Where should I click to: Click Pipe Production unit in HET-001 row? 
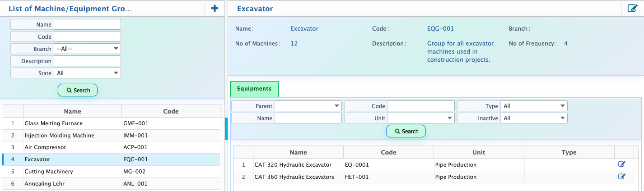click(x=456, y=177)
